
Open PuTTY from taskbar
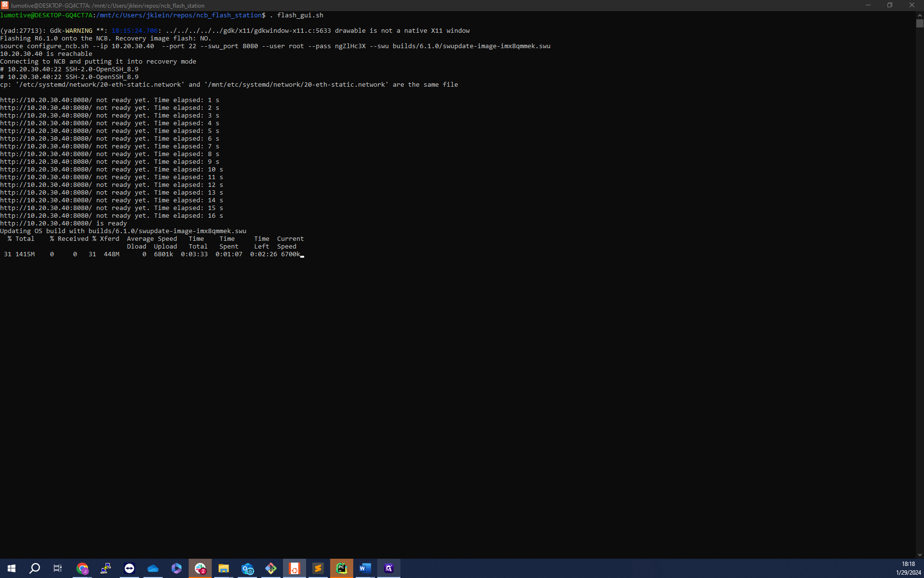pos(106,568)
